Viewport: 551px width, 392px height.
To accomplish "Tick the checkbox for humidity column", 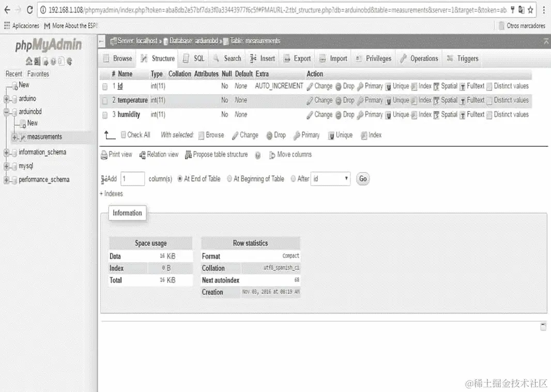I will [x=105, y=115].
